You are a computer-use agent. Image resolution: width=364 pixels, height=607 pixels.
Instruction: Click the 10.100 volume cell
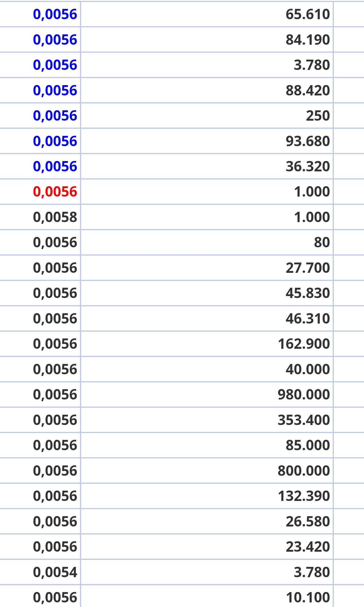coord(308,597)
